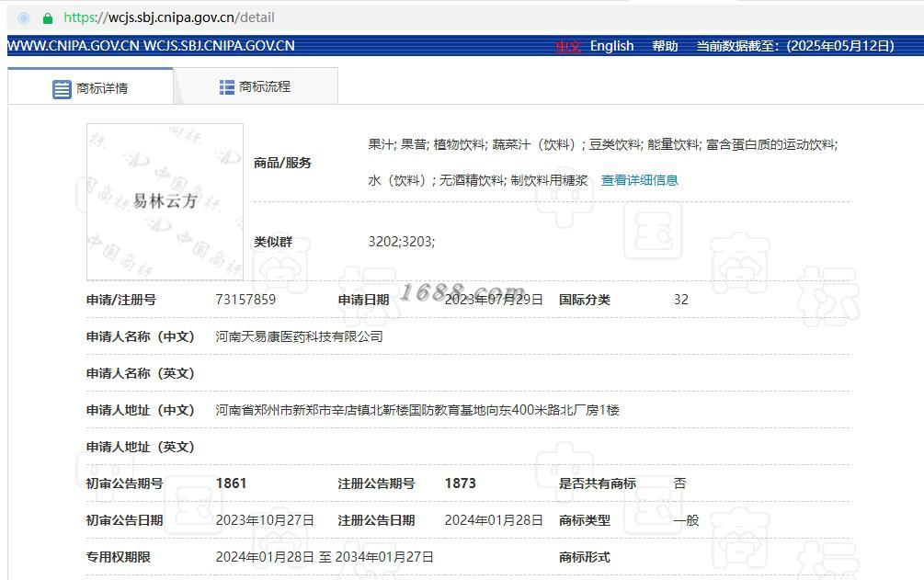The image size is (924, 580).
Task: Click shared trademark value 否
Action: tap(680, 483)
